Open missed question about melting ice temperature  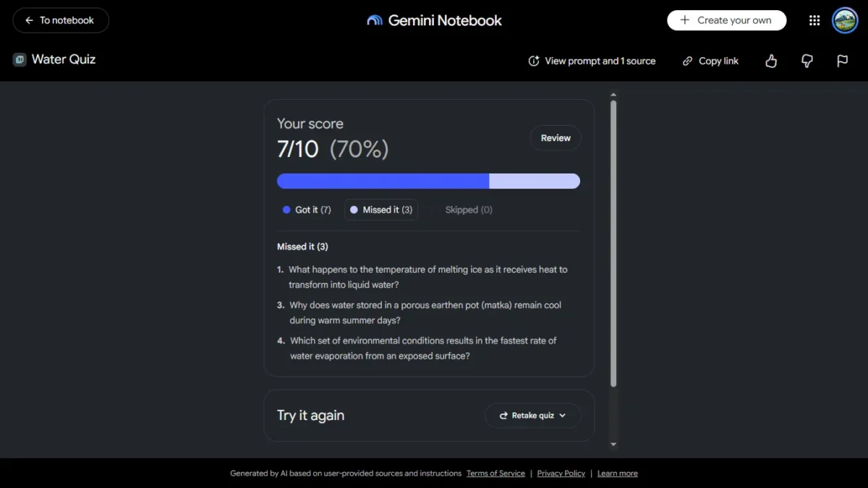click(427, 277)
